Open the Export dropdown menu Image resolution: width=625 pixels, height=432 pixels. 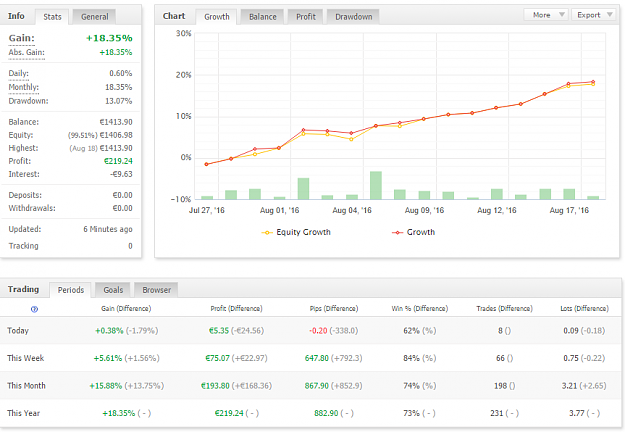pyautogui.click(x=595, y=15)
